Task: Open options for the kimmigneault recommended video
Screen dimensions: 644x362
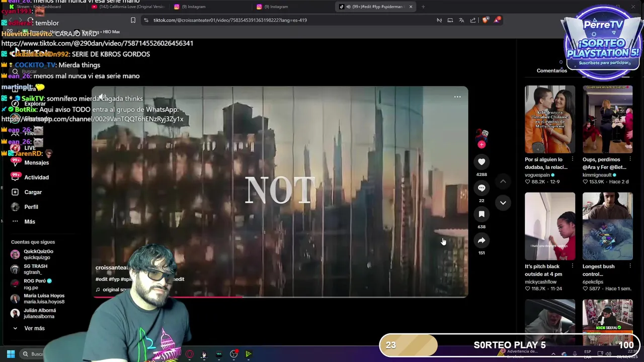Action: click(x=630, y=159)
